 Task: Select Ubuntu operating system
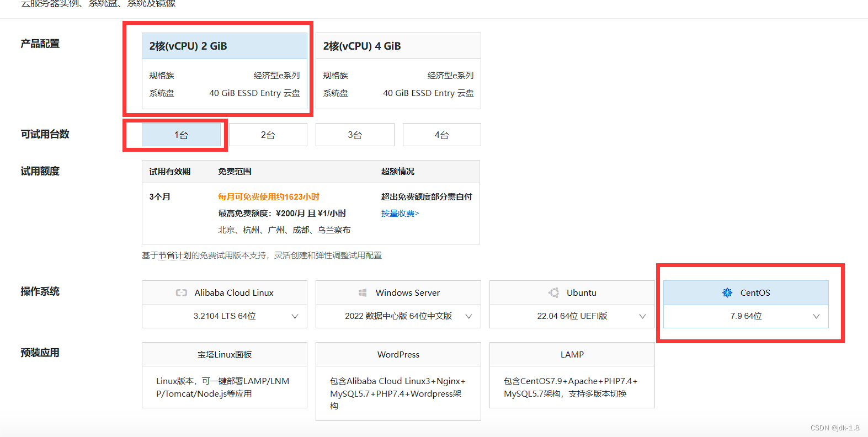(572, 293)
